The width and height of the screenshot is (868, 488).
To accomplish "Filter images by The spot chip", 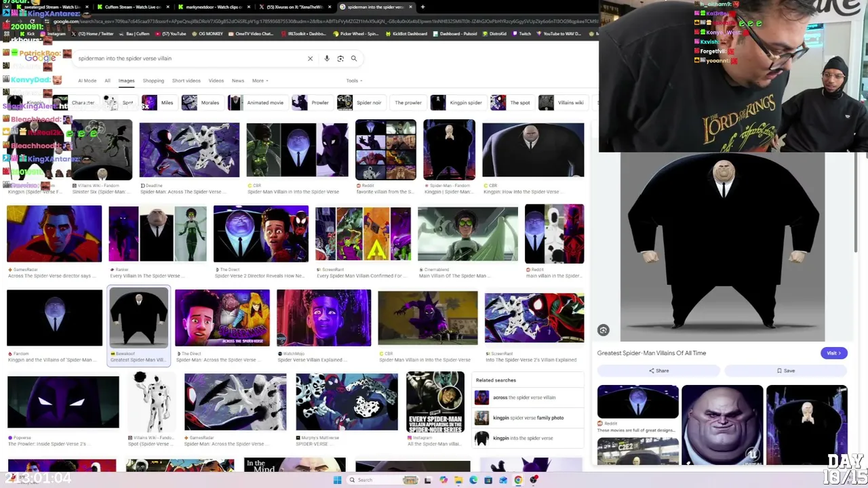I will point(512,103).
